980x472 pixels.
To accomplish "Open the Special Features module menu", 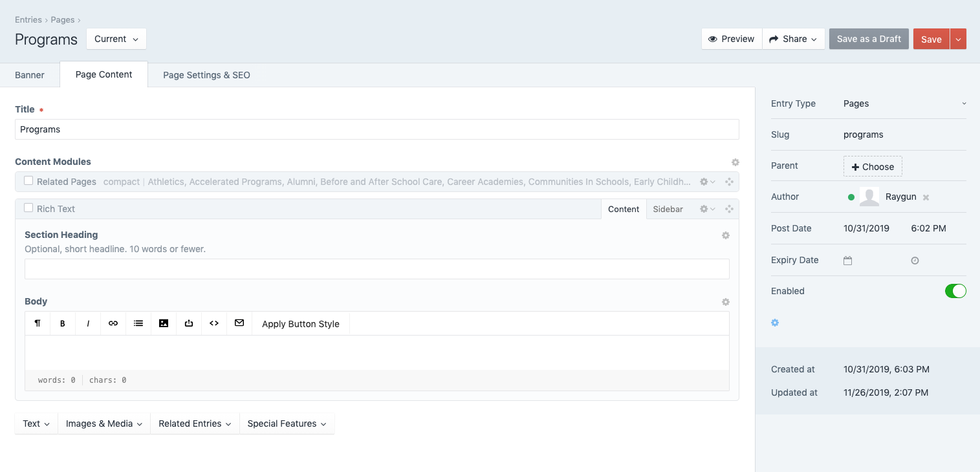I will click(x=287, y=424).
